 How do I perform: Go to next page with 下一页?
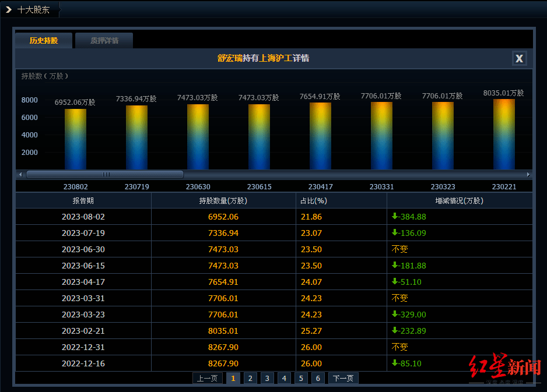343,378
